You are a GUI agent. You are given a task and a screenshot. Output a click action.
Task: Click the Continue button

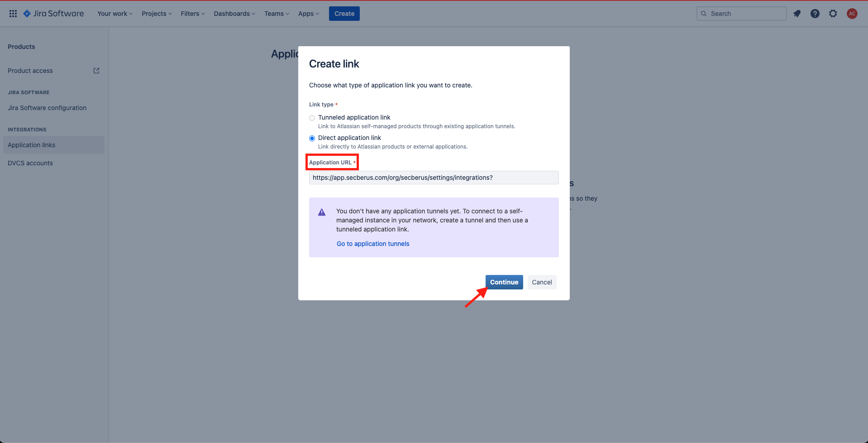[504, 282]
